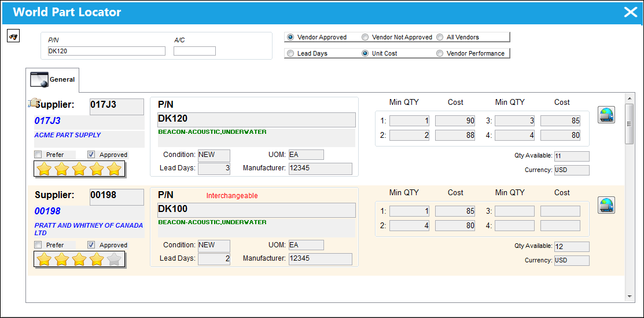Click empty price break 4 Min QTY for DK100
Screen dimensions: 644x318
click(x=514, y=225)
